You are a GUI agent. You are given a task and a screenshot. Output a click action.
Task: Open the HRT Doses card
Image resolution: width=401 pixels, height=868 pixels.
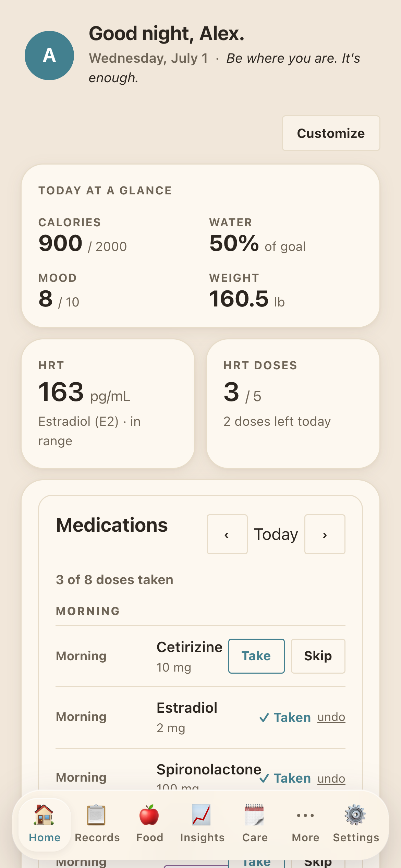293,404
